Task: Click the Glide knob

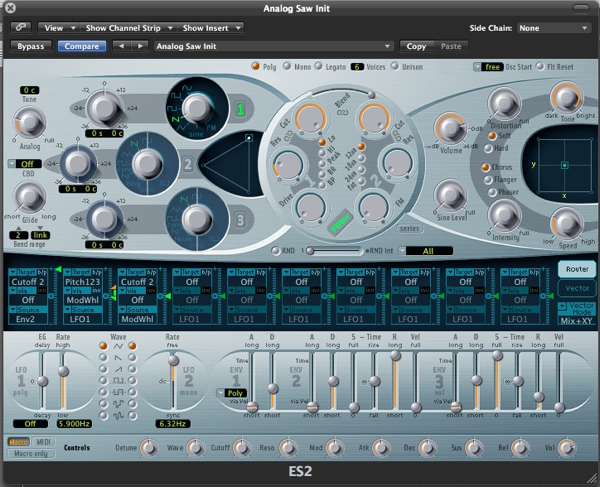Action: [30, 197]
